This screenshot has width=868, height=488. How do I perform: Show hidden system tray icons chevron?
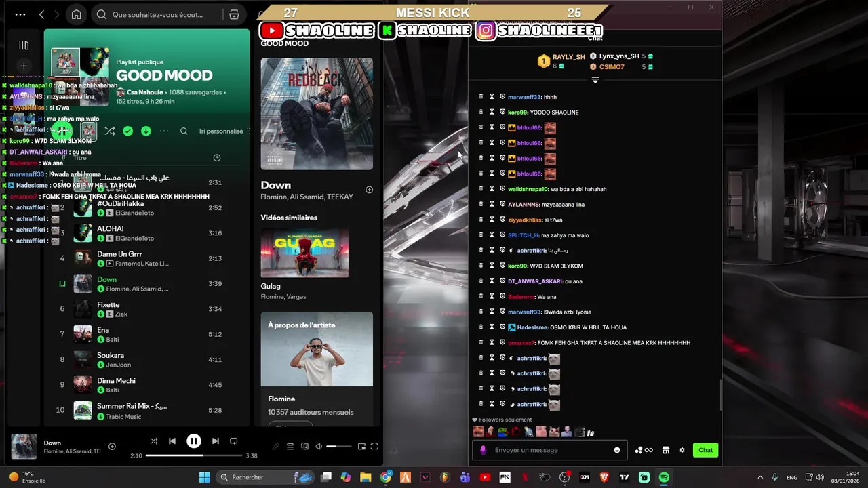[760, 477]
